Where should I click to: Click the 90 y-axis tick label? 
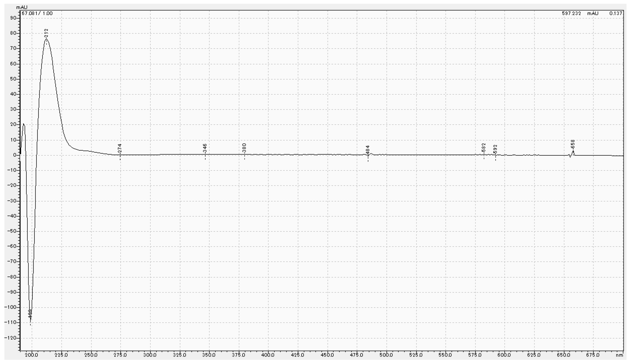[13, 18]
